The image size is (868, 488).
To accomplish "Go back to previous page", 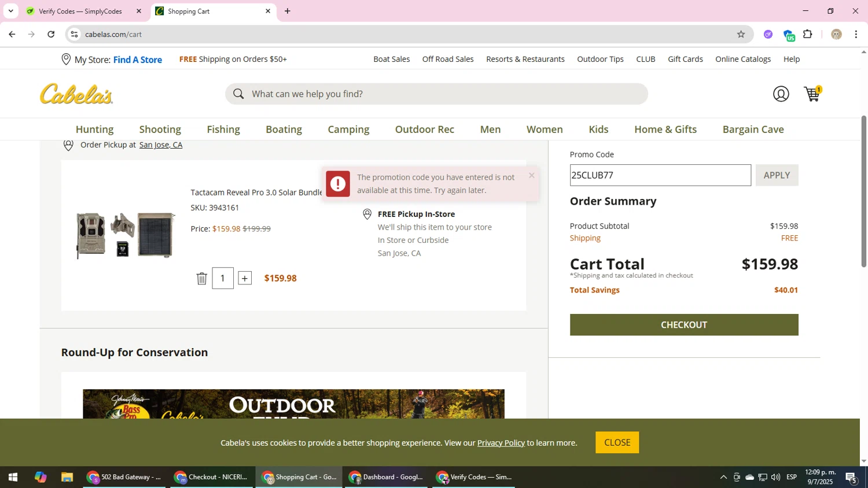I will pyautogui.click(x=12, y=34).
